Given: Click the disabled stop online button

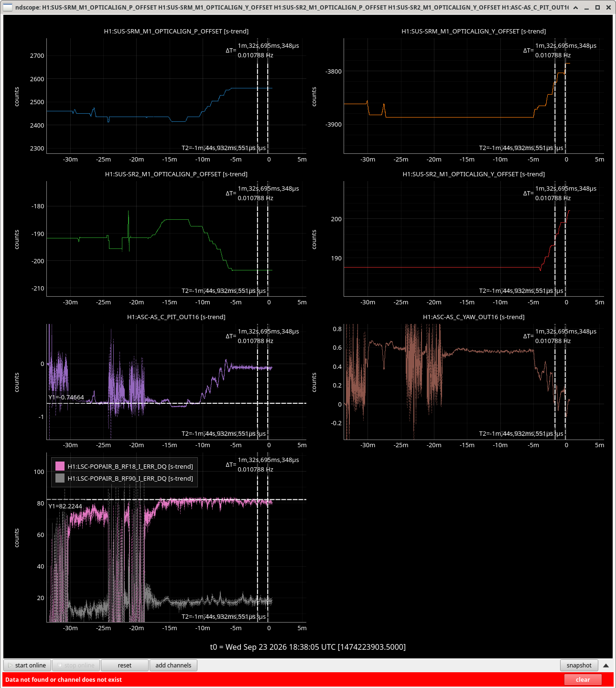Looking at the screenshot, I should tap(76, 665).
